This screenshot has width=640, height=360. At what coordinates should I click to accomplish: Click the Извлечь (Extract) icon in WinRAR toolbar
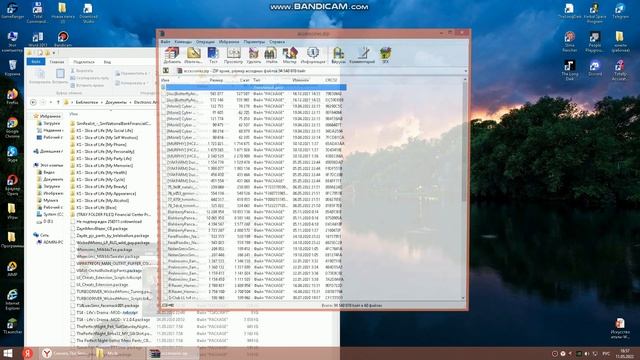193,55
